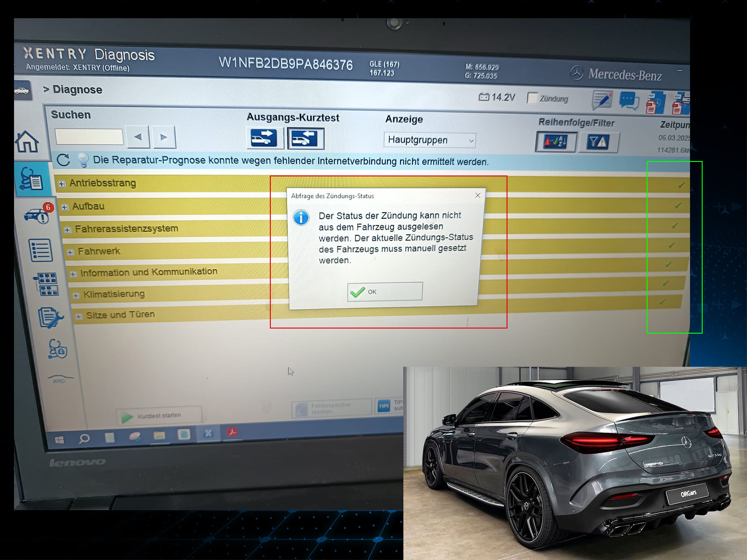Expand the Antriebsstrang group
Viewport: 747px width, 560px height.
pyautogui.click(x=62, y=184)
